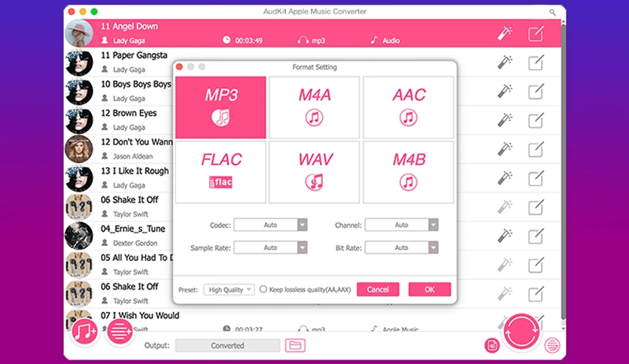629x364 pixels.
Task: Pick the M4B format tile
Action: (x=409, y=172)
